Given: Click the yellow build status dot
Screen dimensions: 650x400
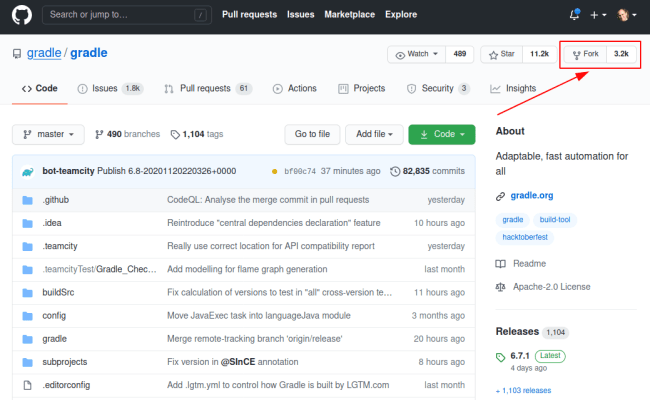Looking at the screenshot, I should point(274,171).
